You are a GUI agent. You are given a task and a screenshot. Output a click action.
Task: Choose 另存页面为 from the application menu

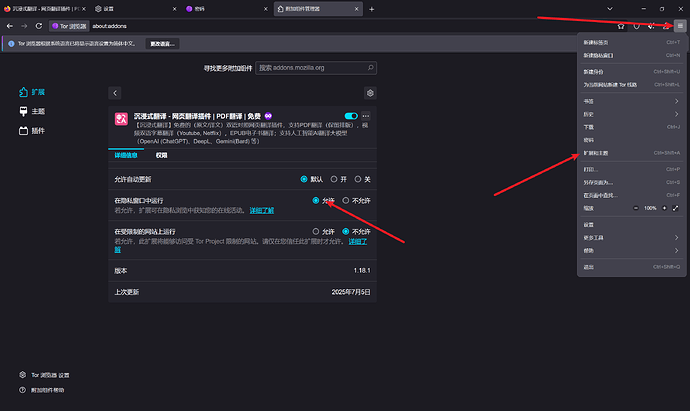point(631,182)
